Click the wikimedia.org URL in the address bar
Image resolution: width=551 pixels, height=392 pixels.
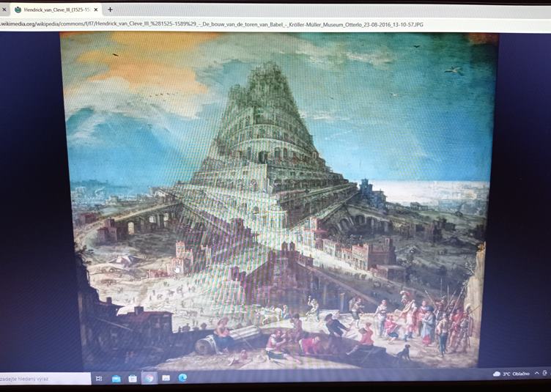point(212,24)
